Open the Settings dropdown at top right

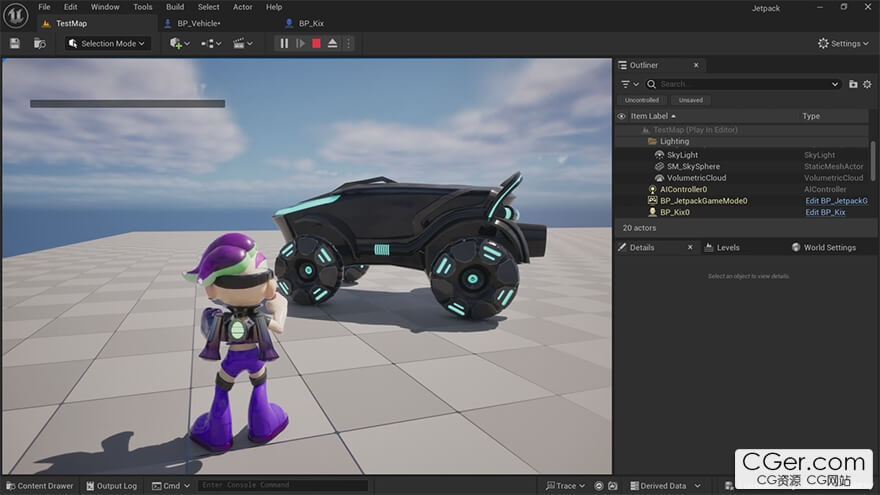click(843, 43)
